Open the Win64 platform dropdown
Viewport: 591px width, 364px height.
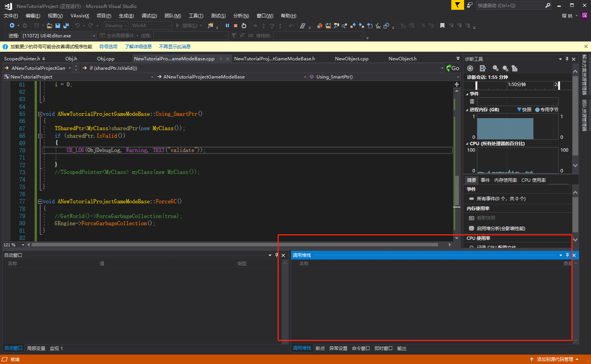coord(169,25)
